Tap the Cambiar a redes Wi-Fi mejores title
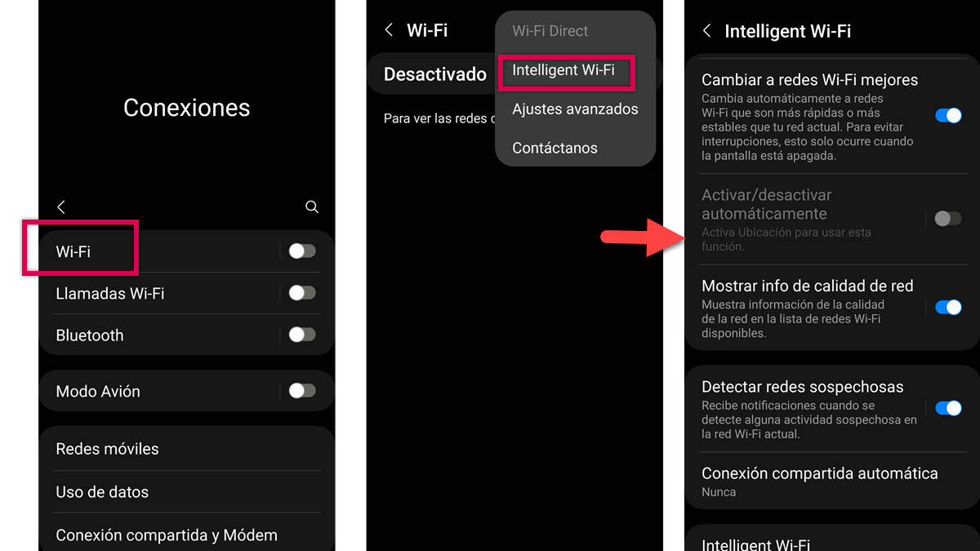Screen dimensions: 980x551 click(810, 80)
